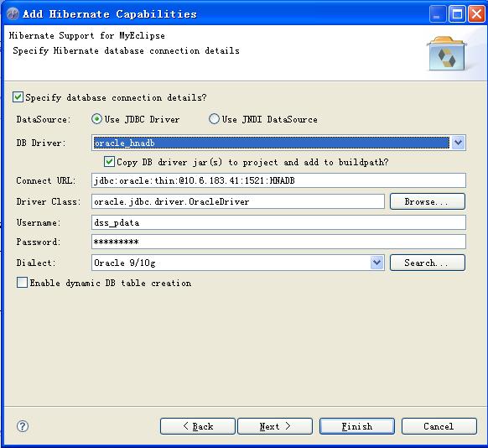Browse for the Driver Class
The image size is (488, 448).
click(x=428, y=201)
